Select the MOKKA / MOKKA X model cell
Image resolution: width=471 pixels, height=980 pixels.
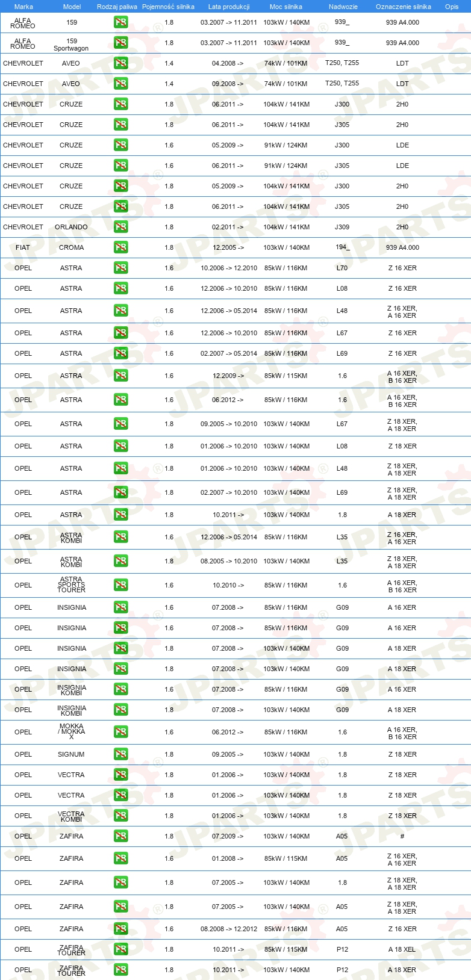pyautogui.click(x=72, y=731)
